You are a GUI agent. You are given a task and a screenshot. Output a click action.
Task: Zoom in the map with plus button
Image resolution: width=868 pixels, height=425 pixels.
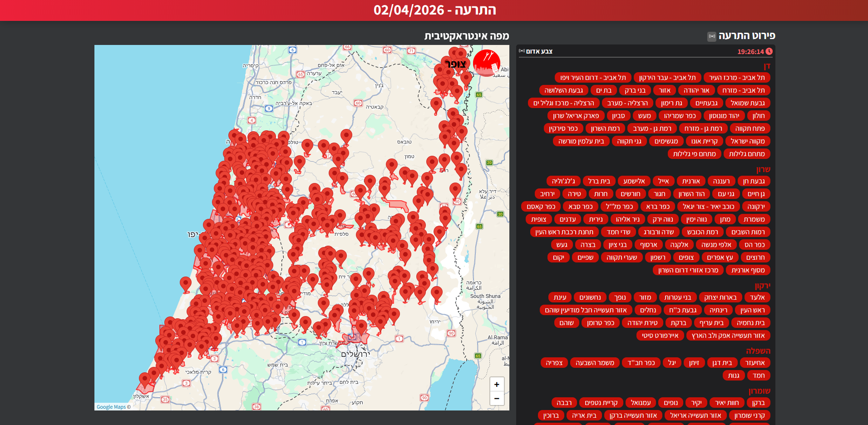coord(497,385)
